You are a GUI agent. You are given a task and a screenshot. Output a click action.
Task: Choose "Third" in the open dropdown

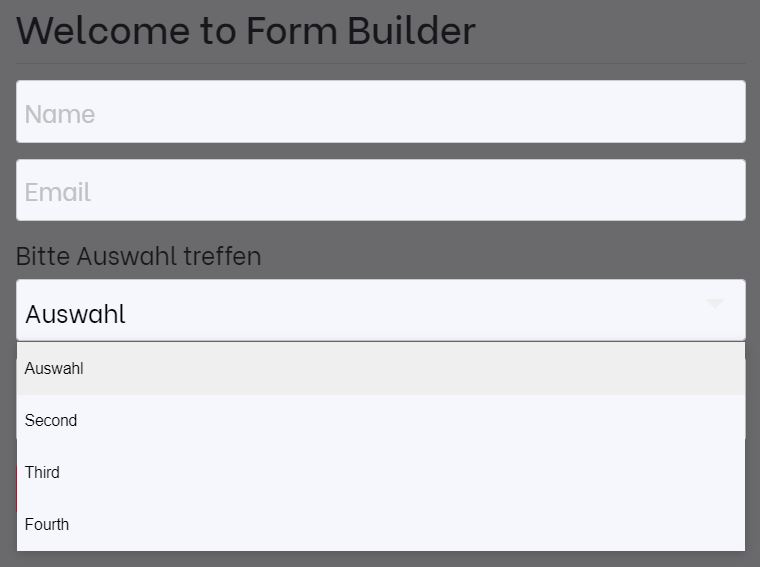(380, 473)
